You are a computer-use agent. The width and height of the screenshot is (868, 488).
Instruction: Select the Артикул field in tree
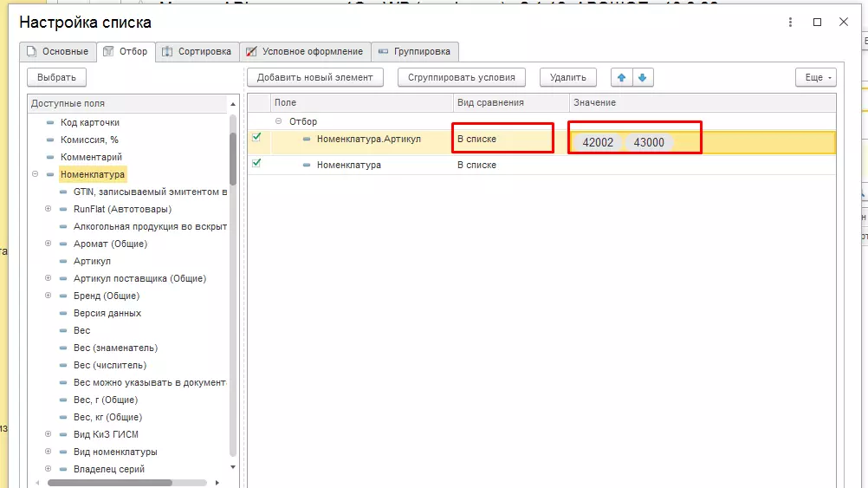(x=92, y=261)
